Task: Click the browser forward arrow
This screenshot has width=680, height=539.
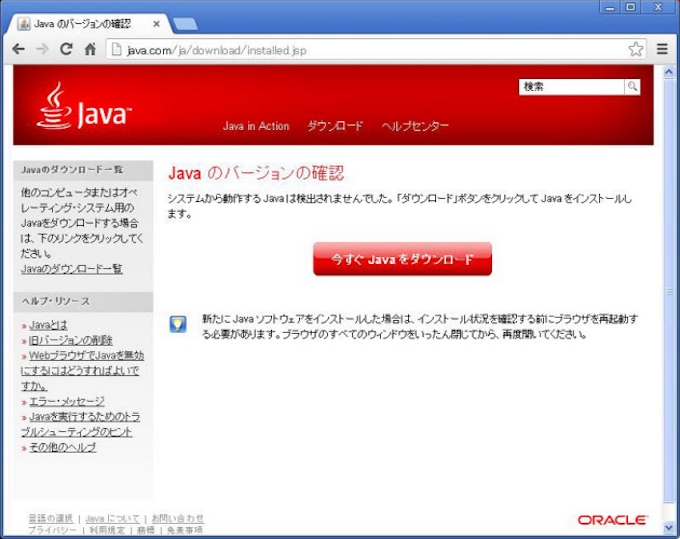Action: (x=42, y=49)
